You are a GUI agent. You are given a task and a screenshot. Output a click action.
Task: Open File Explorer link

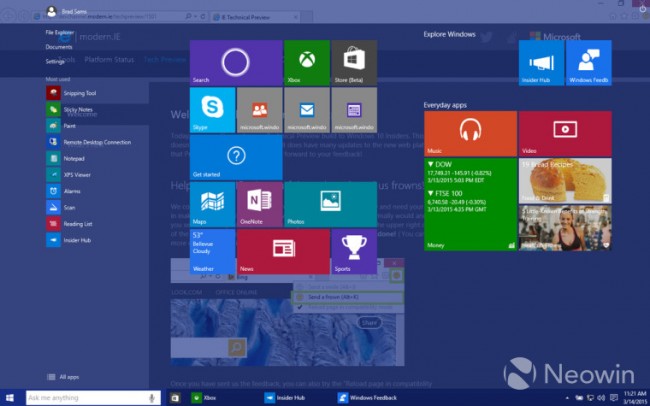[60, 32]
